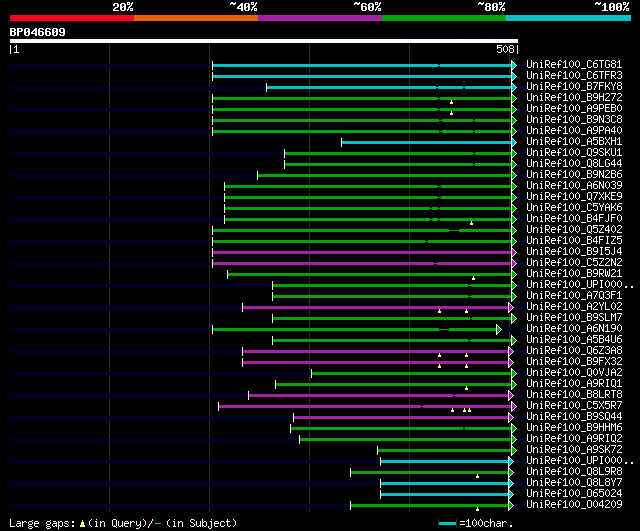Select the UniRef100_B9FX32 label
The height and width of the screenshot is (531, 640).
click(x=574, y=362)
